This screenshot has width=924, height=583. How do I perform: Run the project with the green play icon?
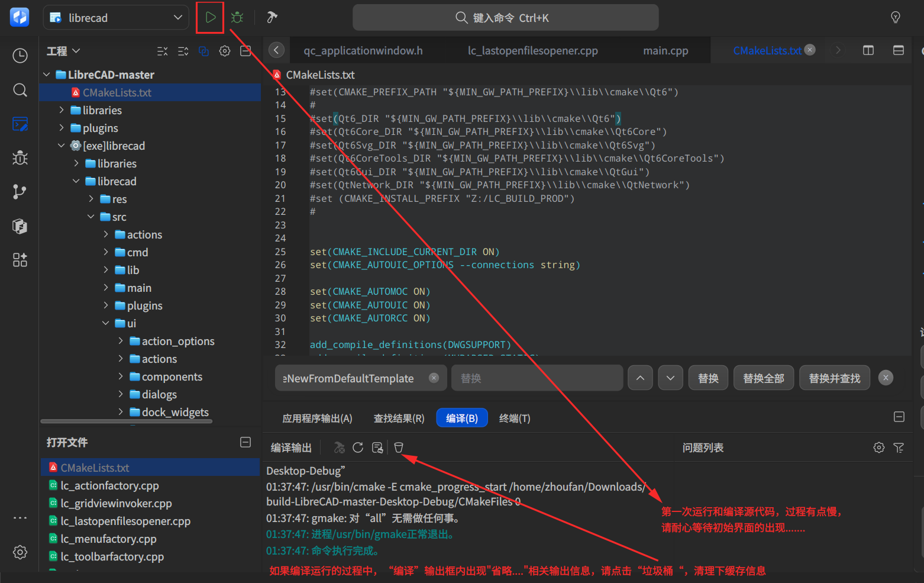click(x=211, y=17)
